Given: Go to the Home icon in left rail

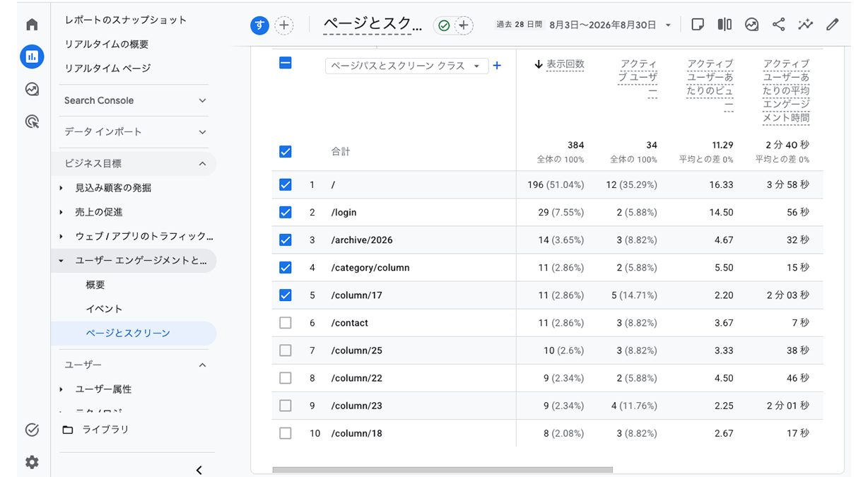Looking at the screenshot, I should [x=32, y=25].
